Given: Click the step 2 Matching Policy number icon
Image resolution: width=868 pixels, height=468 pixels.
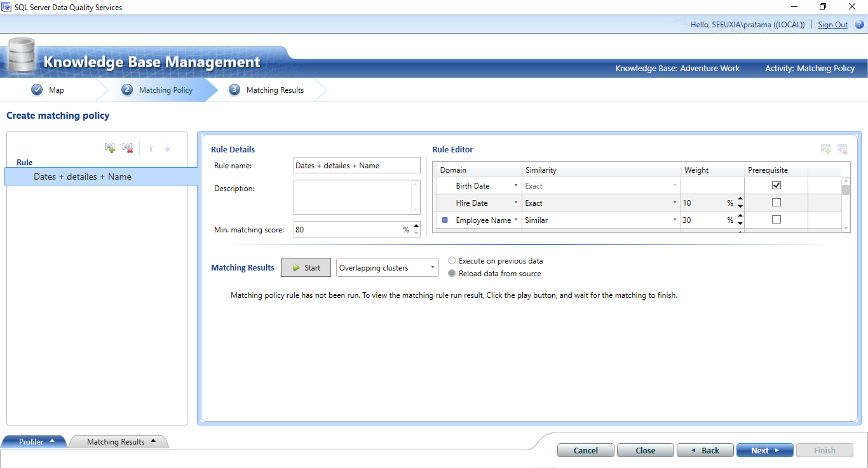Looking at the screenshot, I should [127, 90].
